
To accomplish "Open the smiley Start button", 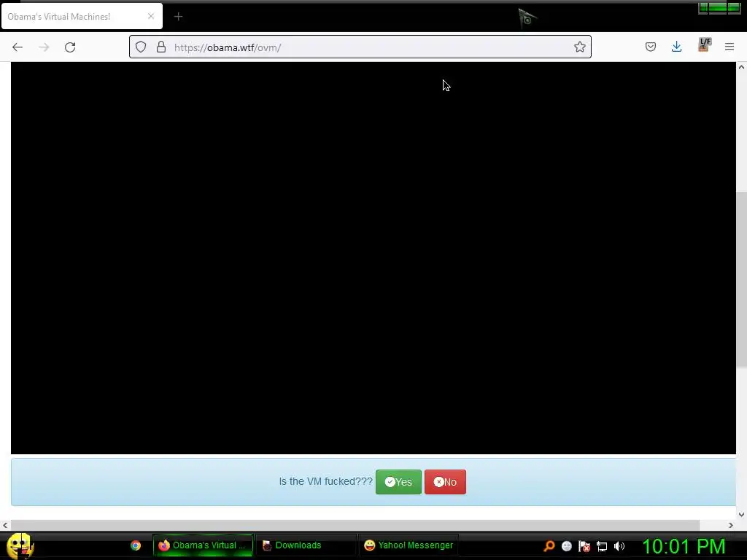I will point(20,545).
